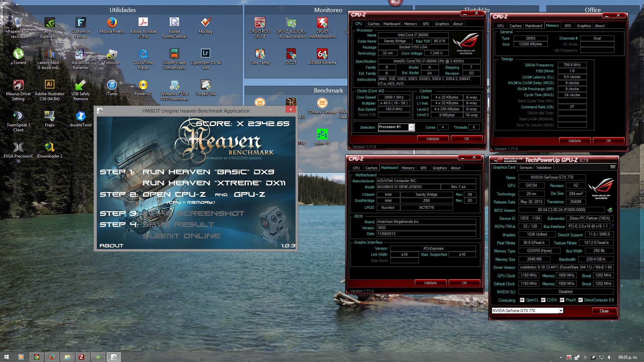Open JDownloader 2 desktop icon
Viewport: 644px width, 362px height.
(49, 150)
